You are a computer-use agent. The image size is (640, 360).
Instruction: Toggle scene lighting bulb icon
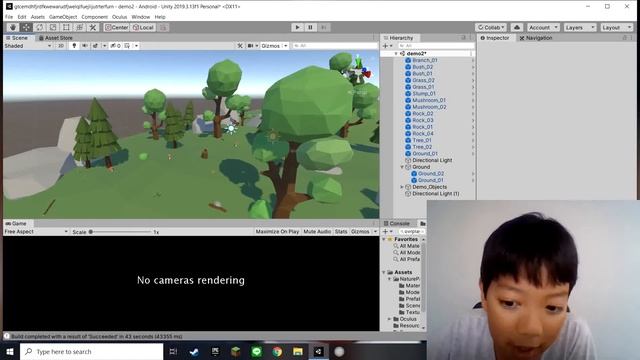[x=74, y=46]
